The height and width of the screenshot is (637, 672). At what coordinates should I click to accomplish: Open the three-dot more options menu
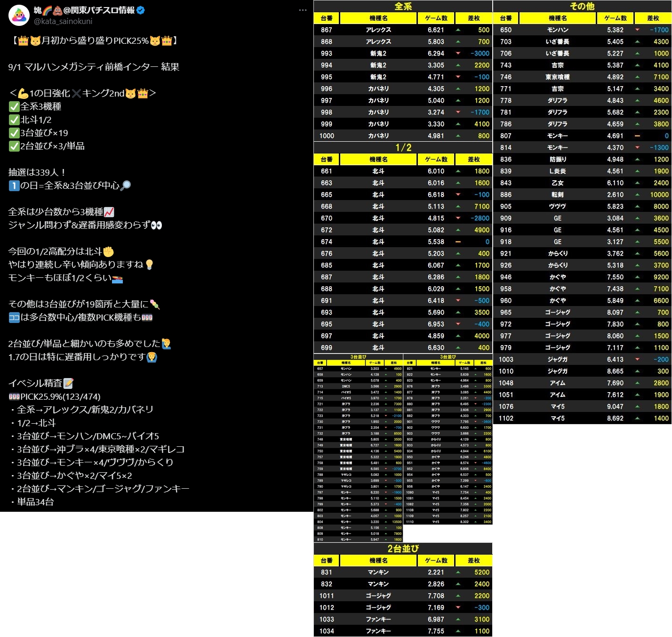click(x=303, y=10)
